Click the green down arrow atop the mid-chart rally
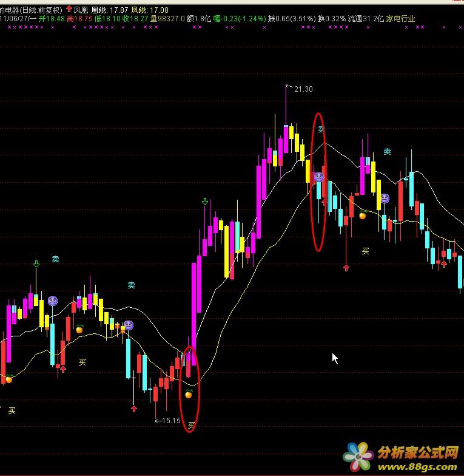The image size is (464, 476). coord(205,202)
